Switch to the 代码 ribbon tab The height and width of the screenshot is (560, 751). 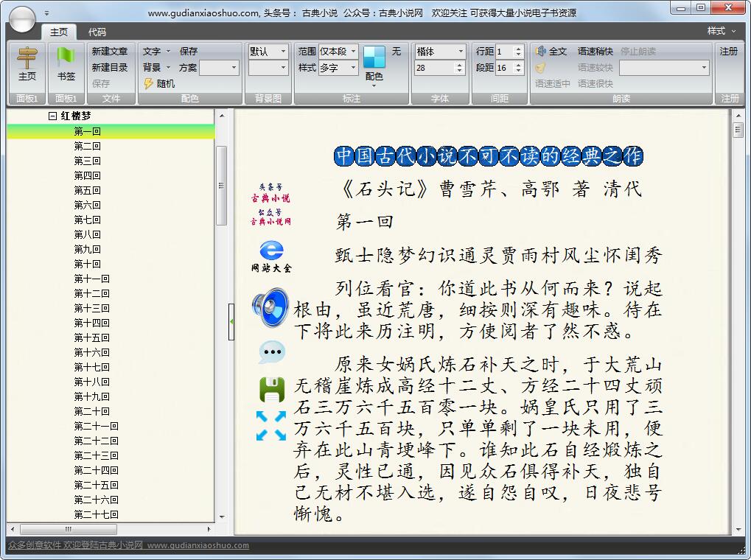click(x=97, y=32)
